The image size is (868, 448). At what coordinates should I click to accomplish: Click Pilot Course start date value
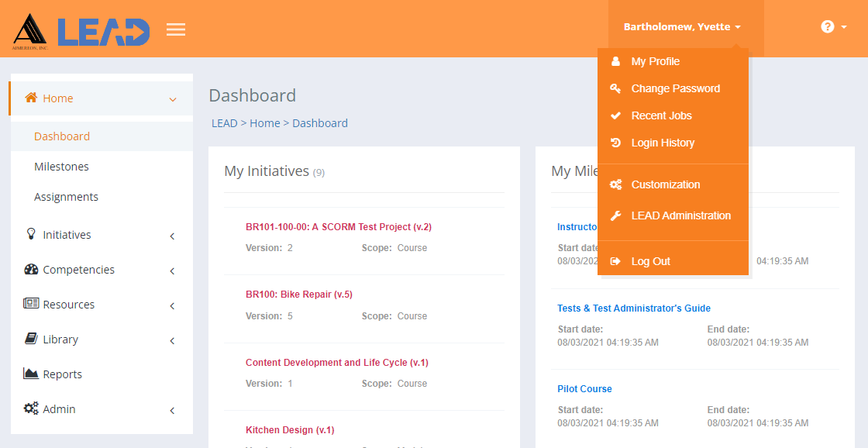coord(608,423)
